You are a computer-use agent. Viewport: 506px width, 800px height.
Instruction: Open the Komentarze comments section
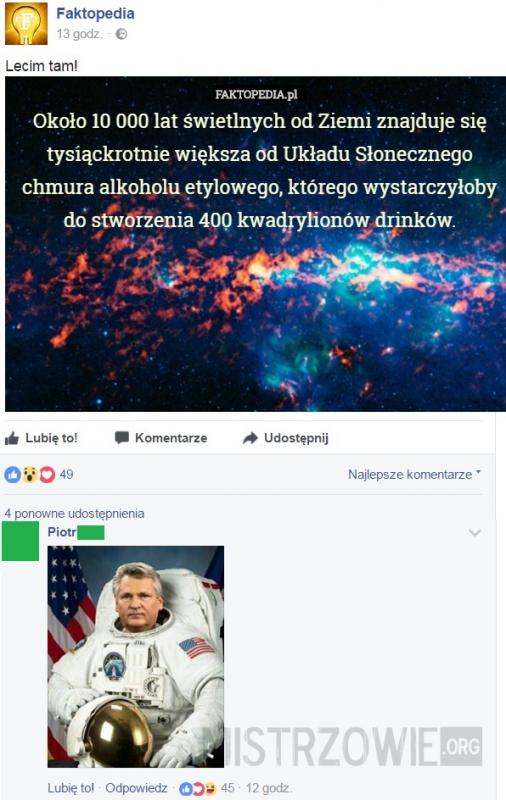pos(161,438)
